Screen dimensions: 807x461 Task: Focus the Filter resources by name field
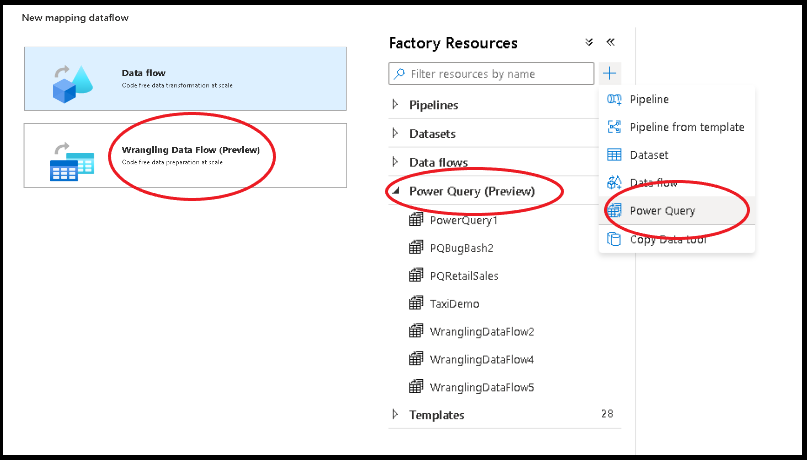click(500, 74)
